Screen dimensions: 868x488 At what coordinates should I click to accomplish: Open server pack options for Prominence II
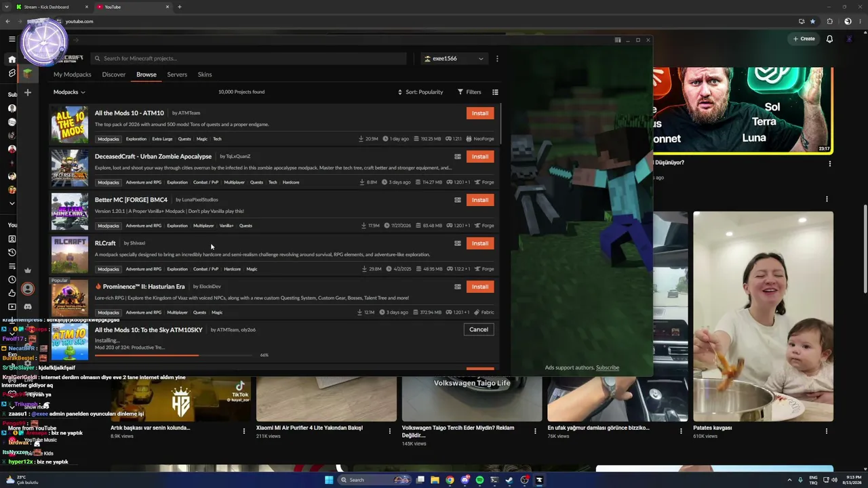tap(458, 287)
